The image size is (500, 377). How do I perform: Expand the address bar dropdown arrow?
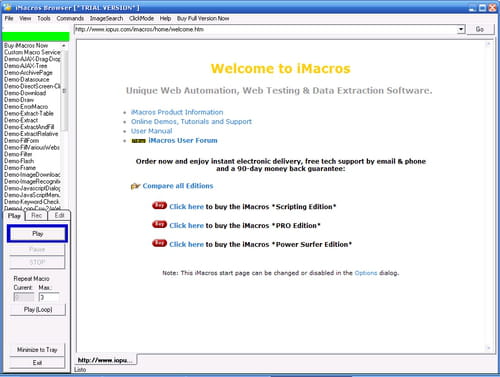pyautogui.click(x=461, y=29)
